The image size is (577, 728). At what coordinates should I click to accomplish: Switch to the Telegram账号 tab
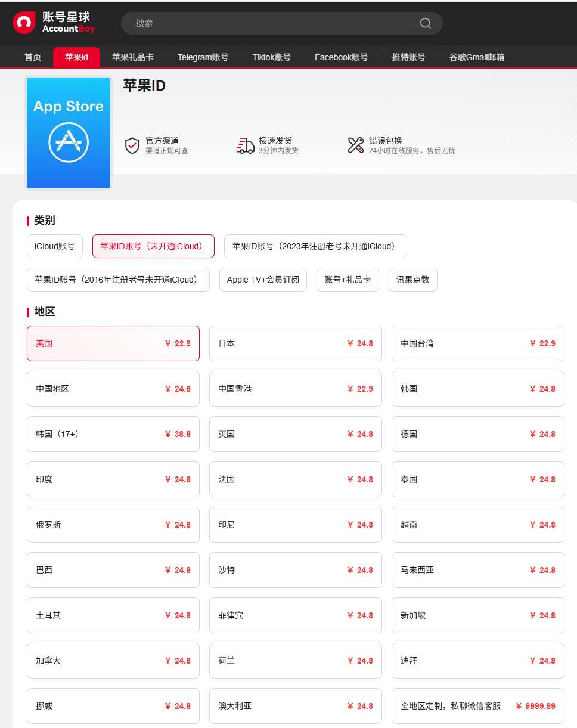(x=203, y=57)
